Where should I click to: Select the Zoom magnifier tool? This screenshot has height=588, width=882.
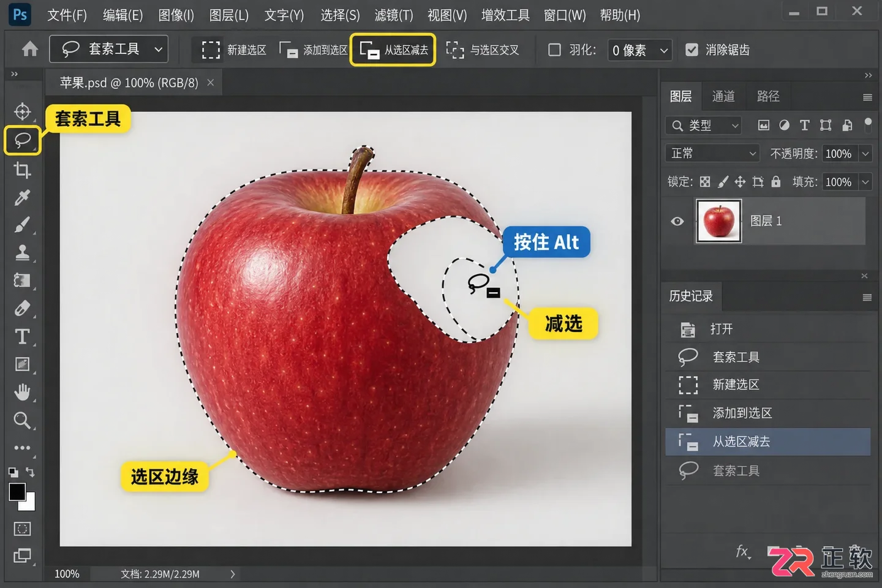pyautogui.click(x=23, y=420)
